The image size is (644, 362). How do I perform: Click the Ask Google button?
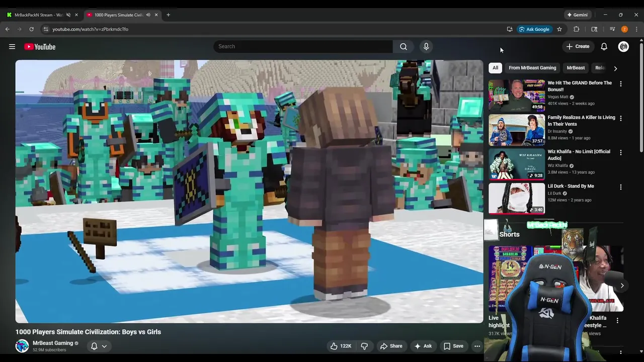coord(534,29)
